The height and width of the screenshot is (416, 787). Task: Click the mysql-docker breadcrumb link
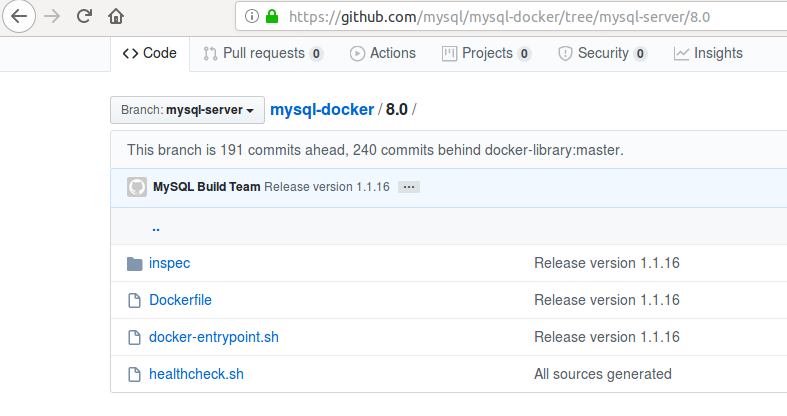(x=322, y=109)
